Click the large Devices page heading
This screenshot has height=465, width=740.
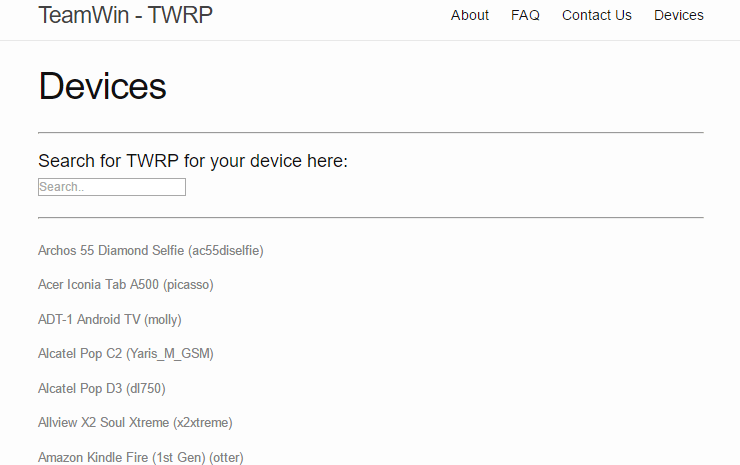tap(102, 86)
